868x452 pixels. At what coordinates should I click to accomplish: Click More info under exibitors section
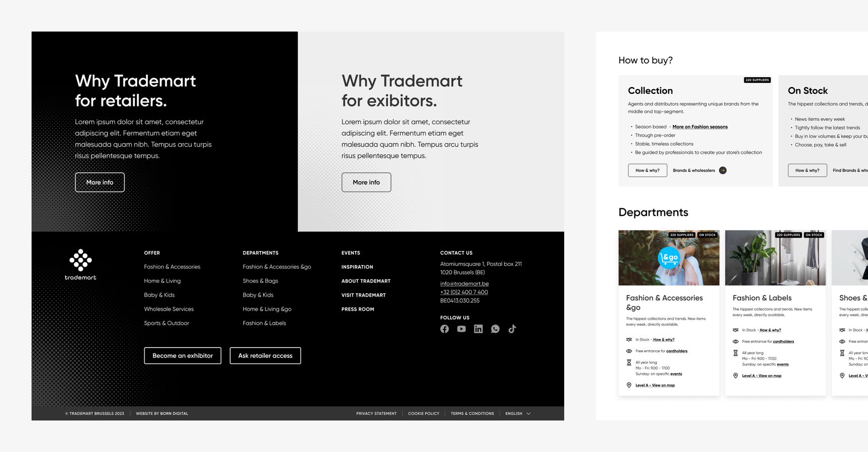pyautogui.click(x=366, y=182)
